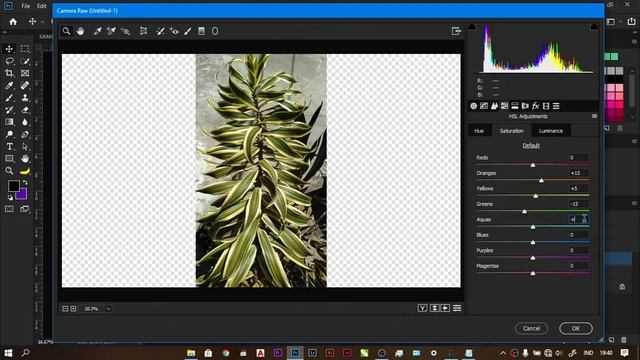Swap before and after settings button

pyautogui.click(x=434, y=308)
